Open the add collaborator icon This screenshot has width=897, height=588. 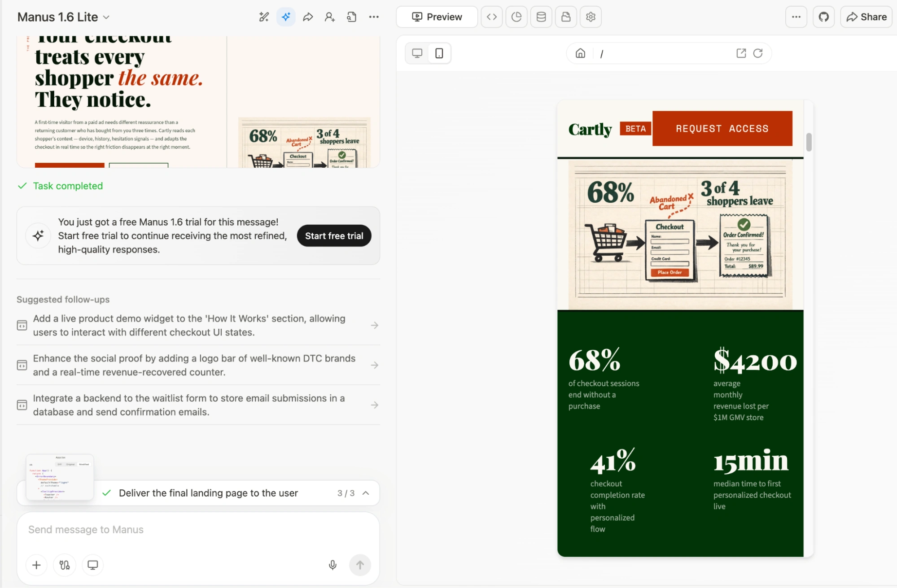330,17
